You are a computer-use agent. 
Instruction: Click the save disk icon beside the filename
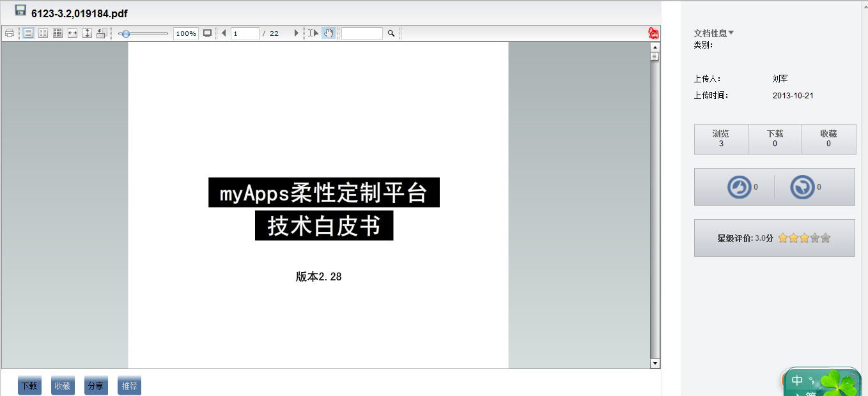[x=20, y=10]
